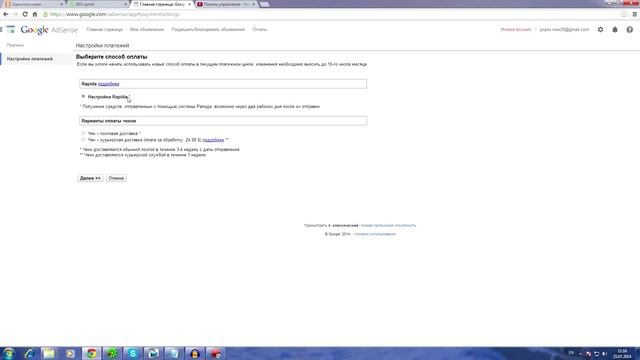The image size is (640, 360).
Task: Select the Чек – курьерская доставка radio option
Action: 83,140
